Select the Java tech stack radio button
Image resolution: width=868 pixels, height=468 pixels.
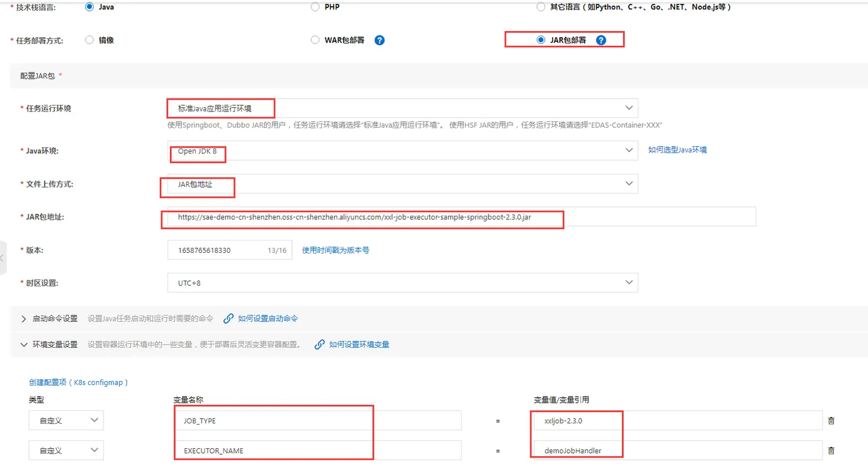tap(89, 7)
